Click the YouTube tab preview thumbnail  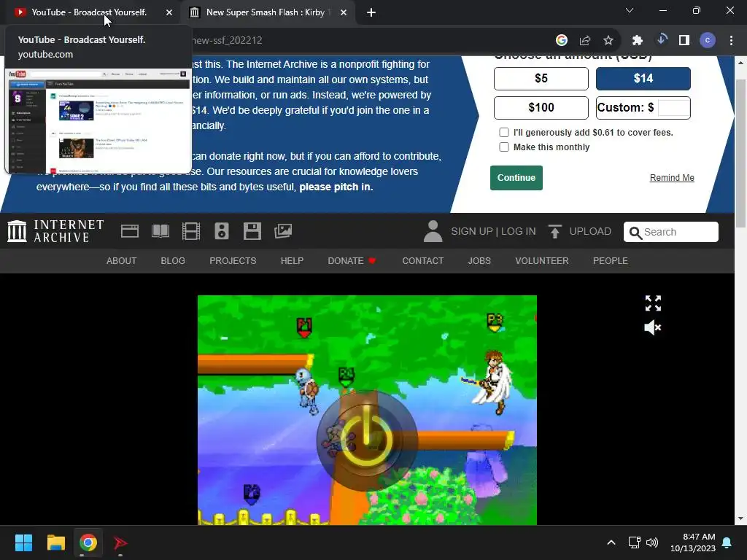click(98, 121)
